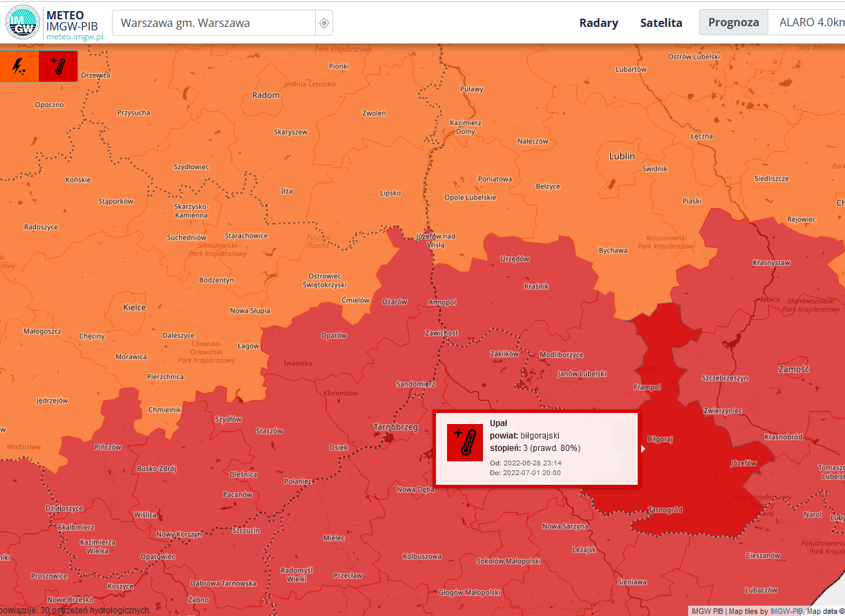The image size is (845, 616).
Task: Open the Radary tab
Action: (598, 23)
